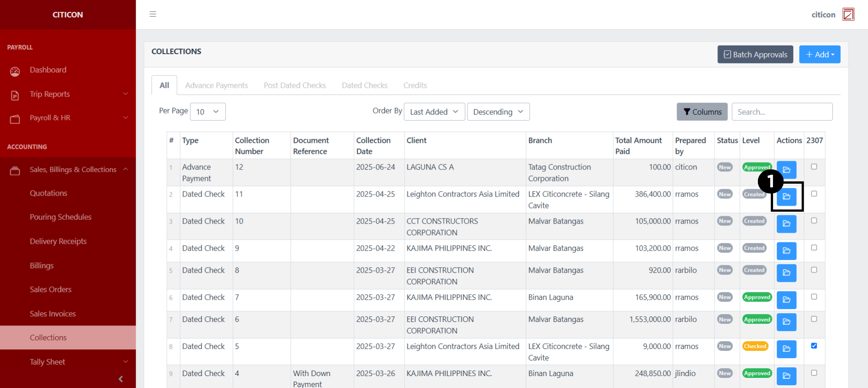Switch to the Advance Payments tab

pyautogui.click(x=217, y=85)
